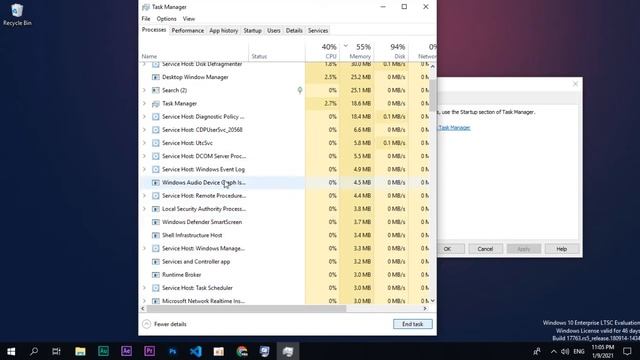The image size is (640, 360).
Task: Click the Windows Start button
Action: 11,351
